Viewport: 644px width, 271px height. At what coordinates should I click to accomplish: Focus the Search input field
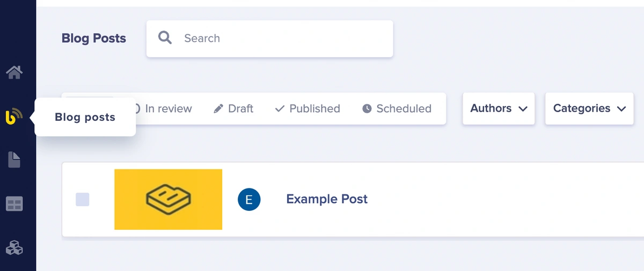tap(284, 39)
